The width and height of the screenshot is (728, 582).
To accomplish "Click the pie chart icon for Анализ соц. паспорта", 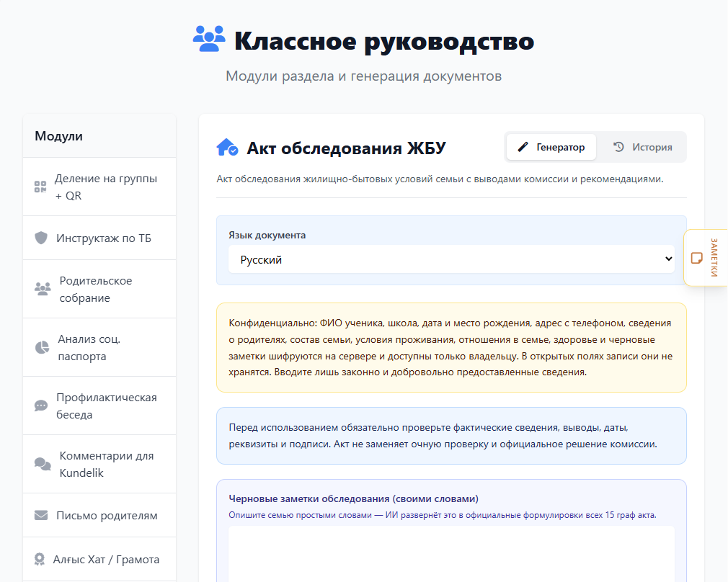I will point(42,347).
